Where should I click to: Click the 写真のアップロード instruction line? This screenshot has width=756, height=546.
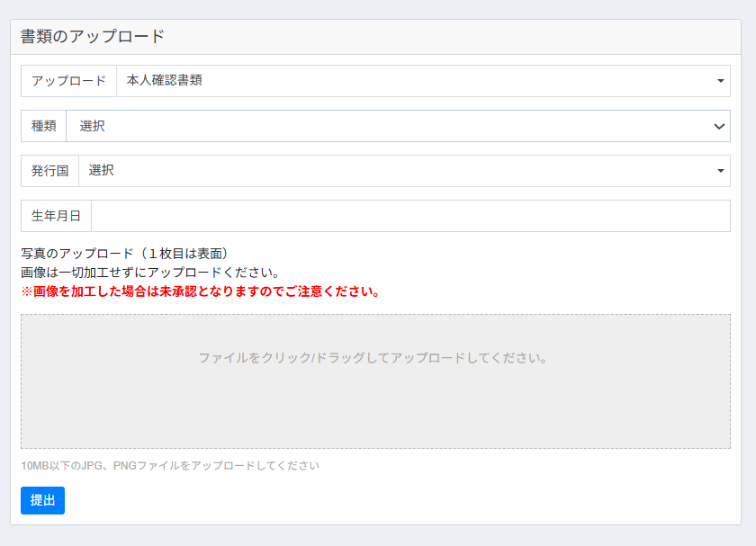(130, 254)
